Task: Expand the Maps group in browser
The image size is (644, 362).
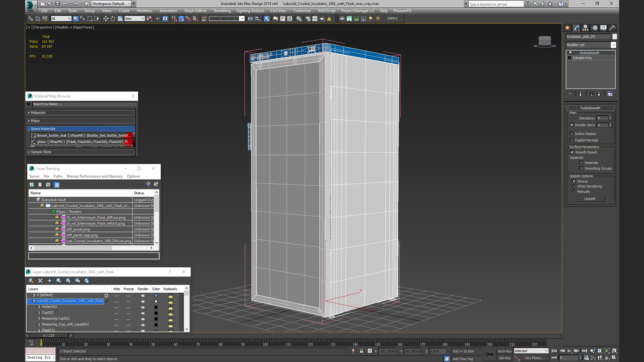Action: point(80,121)
